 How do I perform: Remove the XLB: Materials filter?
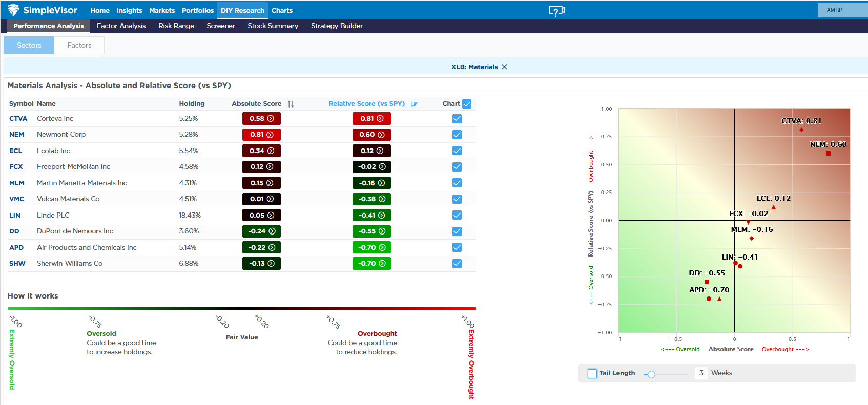[504, 67]
